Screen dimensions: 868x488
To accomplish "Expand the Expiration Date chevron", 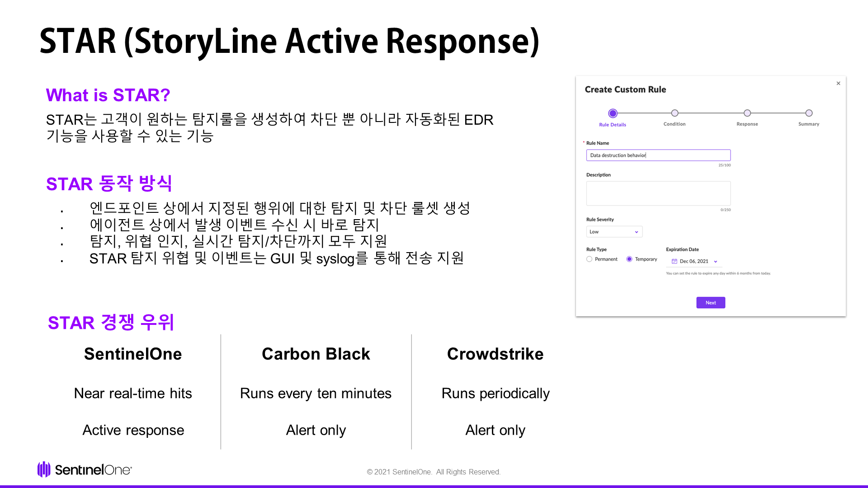I will point(716,261).
